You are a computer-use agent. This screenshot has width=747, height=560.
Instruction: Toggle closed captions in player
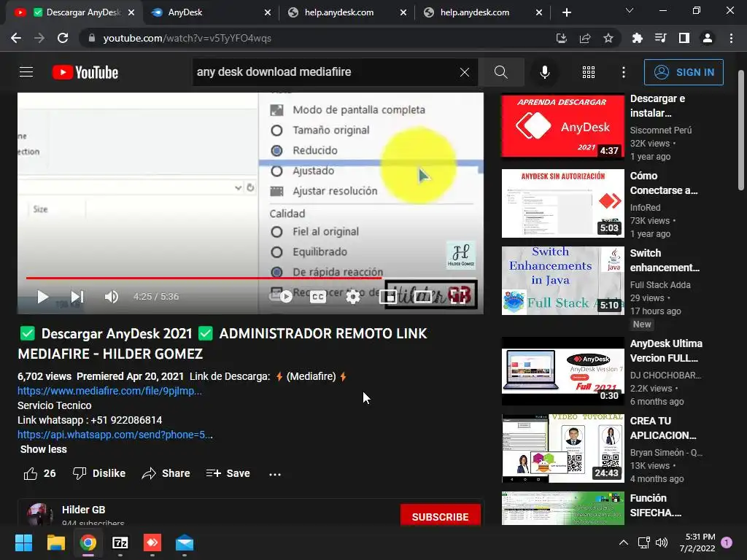pyautogui.click(x=318, y=297)
